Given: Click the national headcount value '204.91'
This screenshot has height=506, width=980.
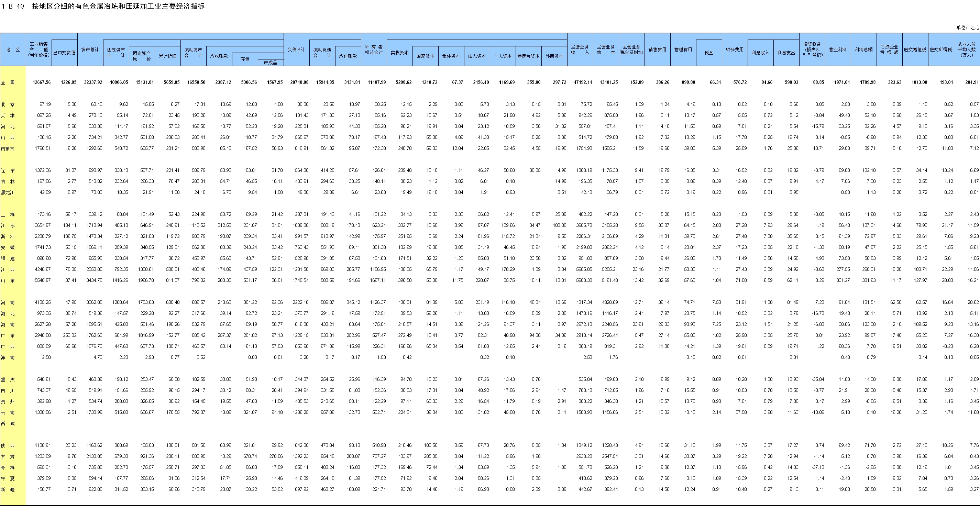Looking at the screenshot, I should 971,82.
